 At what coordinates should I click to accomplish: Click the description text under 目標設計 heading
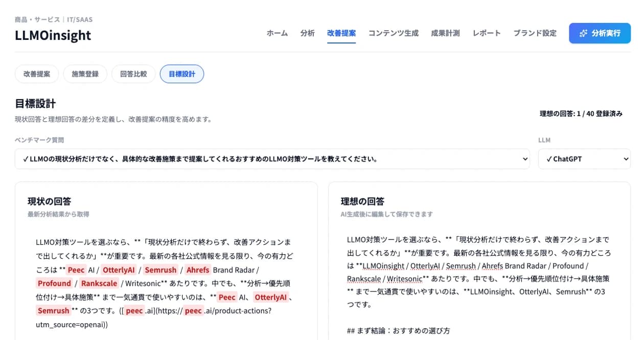[x=113, y=119]
